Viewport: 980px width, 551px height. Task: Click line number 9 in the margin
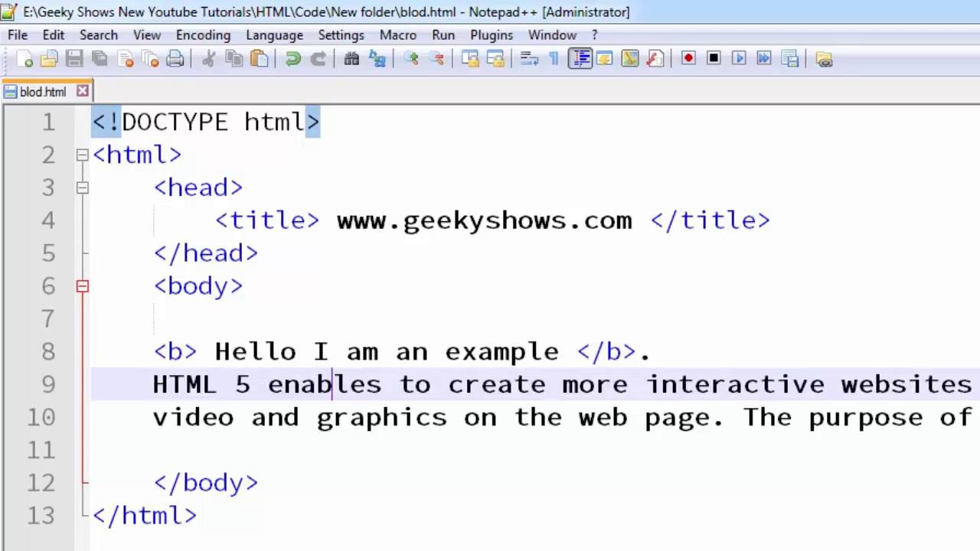tap(48, 384)
